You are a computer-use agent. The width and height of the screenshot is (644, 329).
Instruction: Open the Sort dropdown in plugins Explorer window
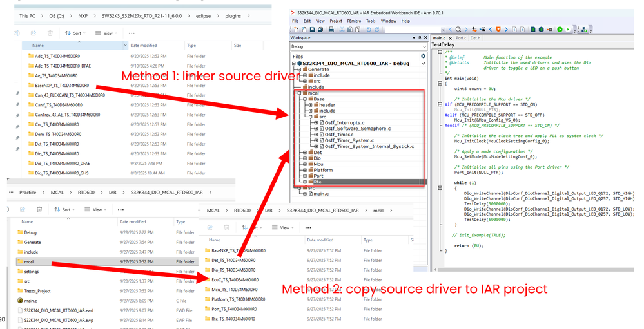(74, 33)
